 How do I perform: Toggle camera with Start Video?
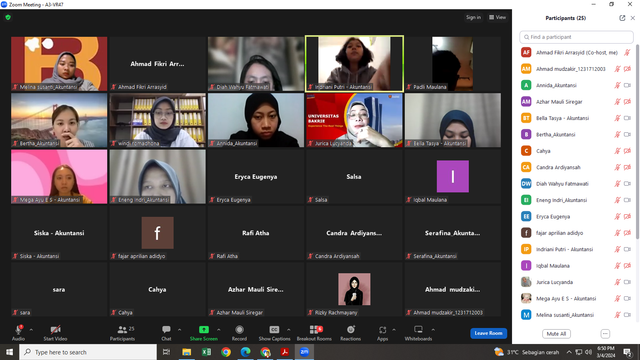56,333
